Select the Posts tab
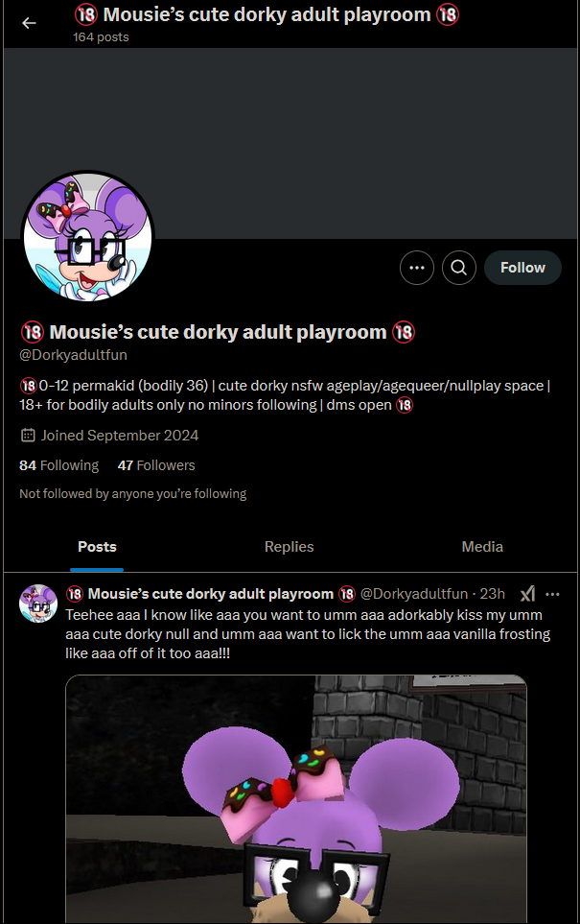580x924 pixels. click(x=97, y=547)
